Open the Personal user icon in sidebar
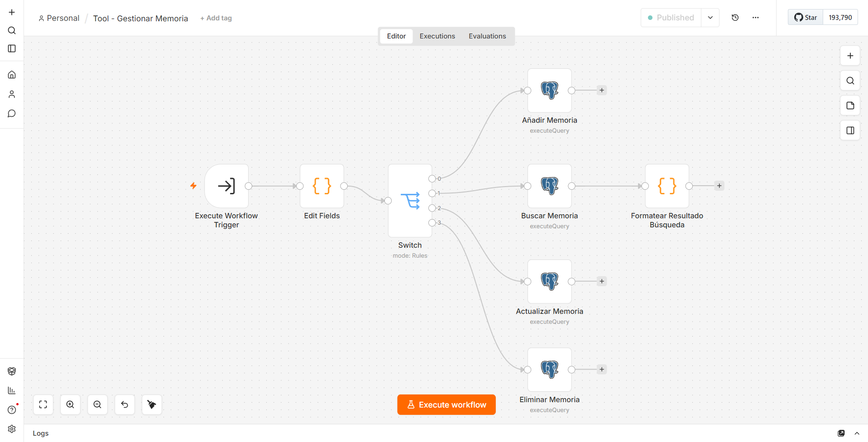Screen dimensions: 868x442 tap(12, 94)
